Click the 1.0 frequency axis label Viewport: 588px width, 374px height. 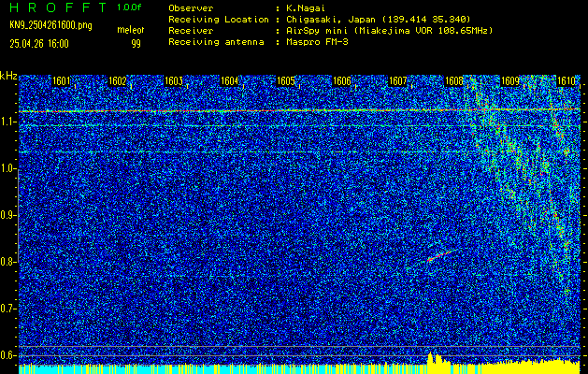click(x=7, y=169)
